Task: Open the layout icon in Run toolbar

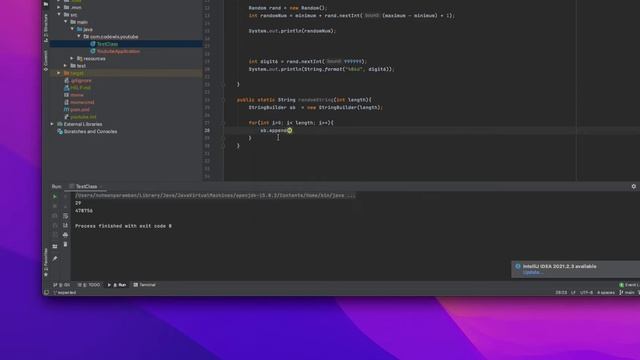Action: tap(55, 247)
